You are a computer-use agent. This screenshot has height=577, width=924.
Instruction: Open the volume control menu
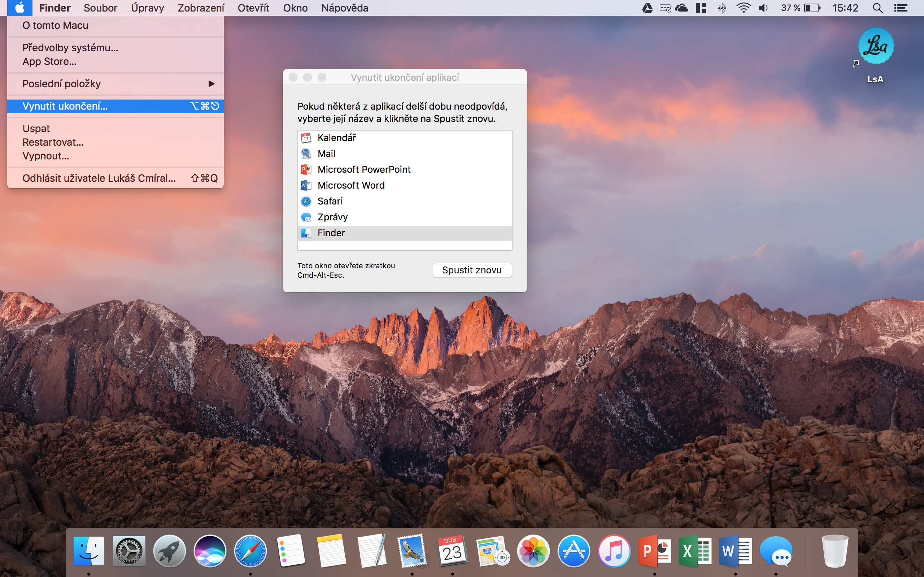(763, 8)
